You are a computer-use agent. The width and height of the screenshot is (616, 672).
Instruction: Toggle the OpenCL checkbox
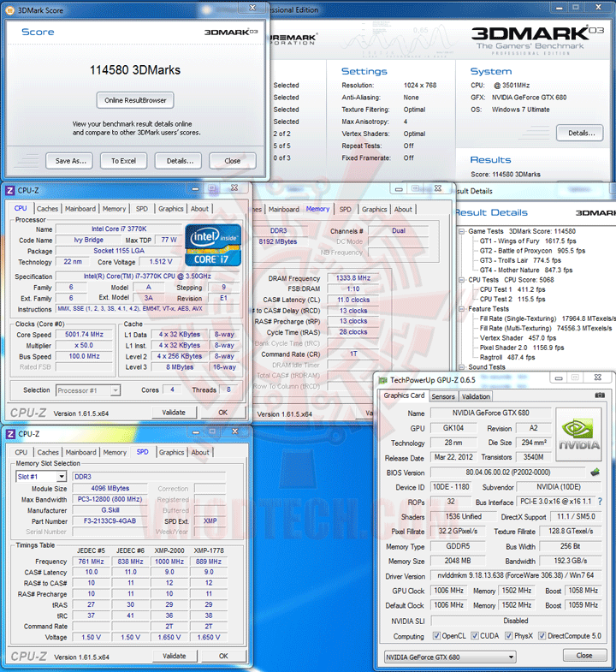(436, 635)
